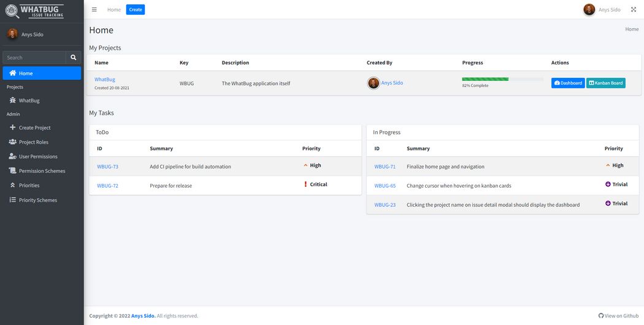Click the fullscreen expand icon in the top bar
This screenshot has height=325, width=644.
point(633,10)
